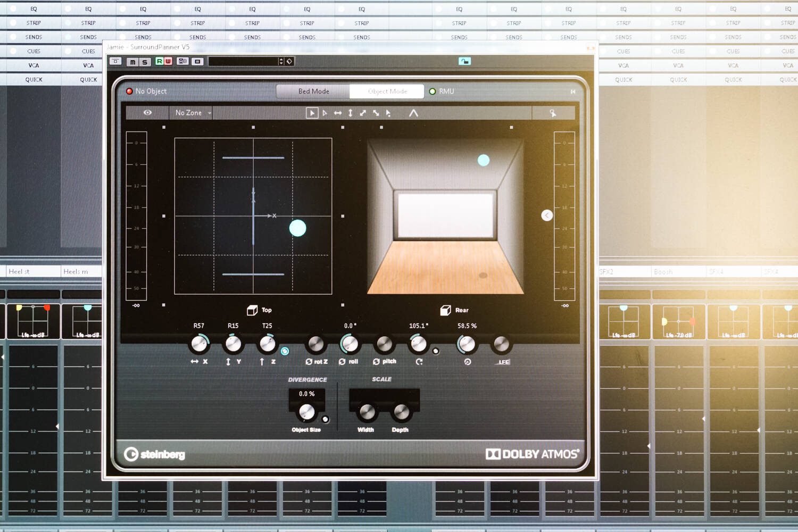The image size is (798, 532).
Task: Enable Read automation (R) button
Action: pyautogui.click(x=159, y=61)
